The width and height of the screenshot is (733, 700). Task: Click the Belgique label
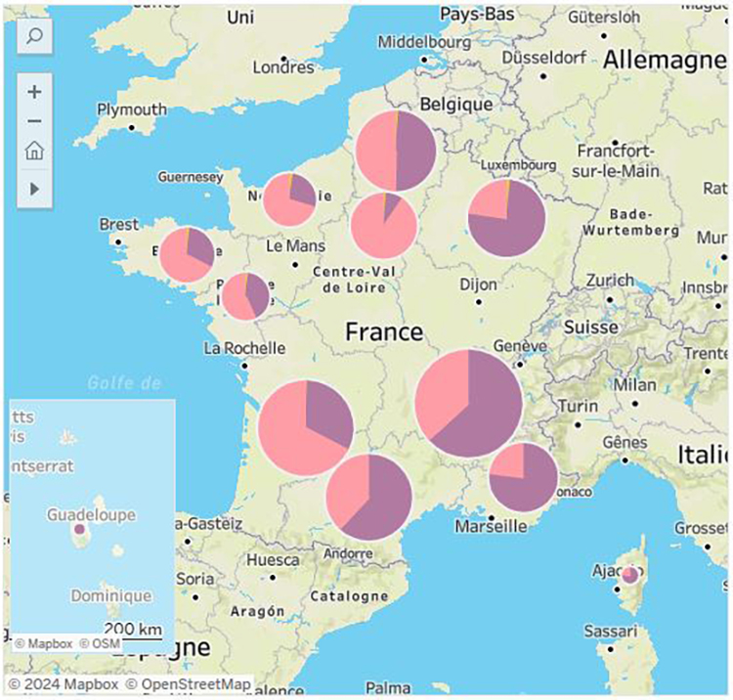click(456, 105)
